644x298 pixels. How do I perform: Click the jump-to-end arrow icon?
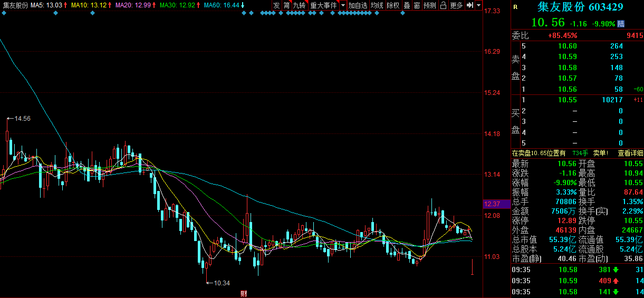point(469,5)
